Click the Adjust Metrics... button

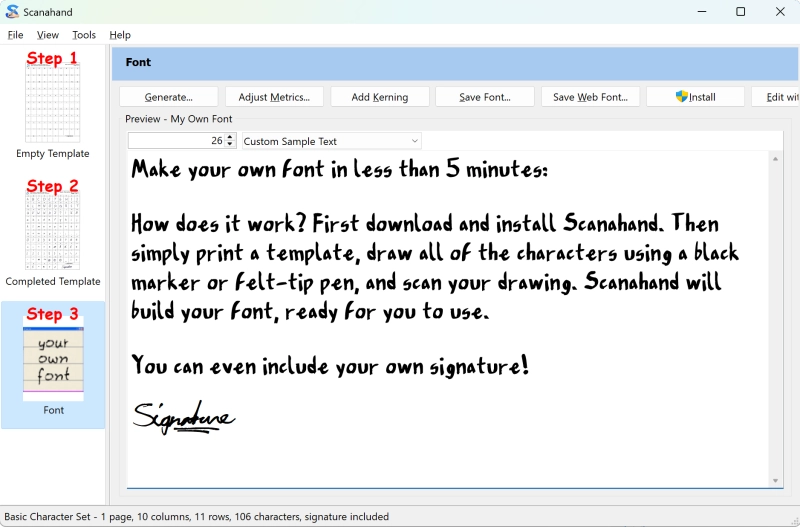274,97
